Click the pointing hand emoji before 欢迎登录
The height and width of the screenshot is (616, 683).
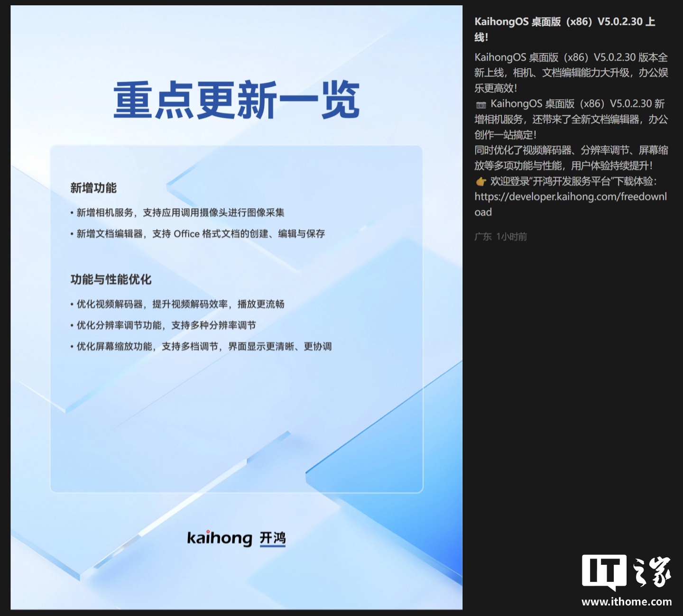tap(481, 182)
